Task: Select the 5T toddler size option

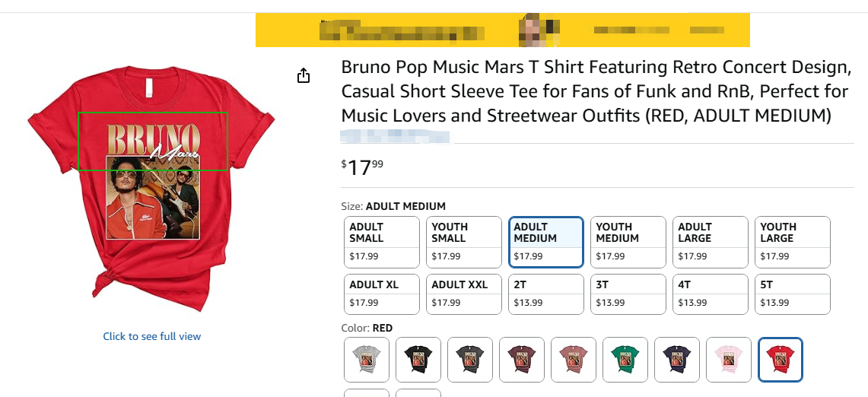Action: pyautogui.click(x=793, y=294)
